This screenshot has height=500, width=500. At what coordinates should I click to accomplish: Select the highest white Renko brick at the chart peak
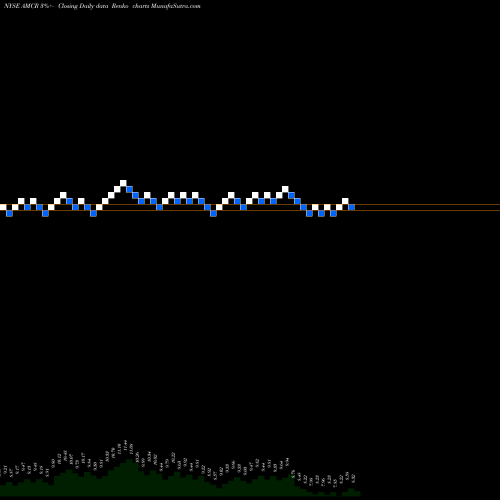[123, 183]
